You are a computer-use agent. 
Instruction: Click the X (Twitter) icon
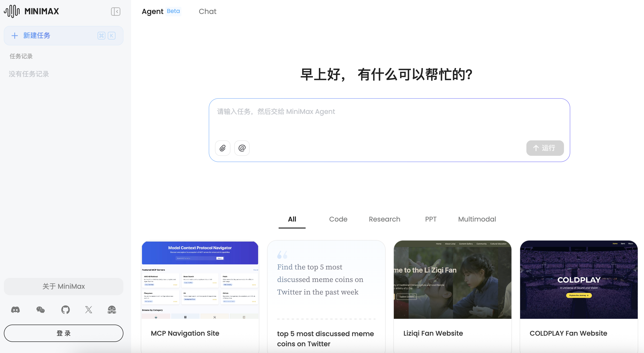88,309
